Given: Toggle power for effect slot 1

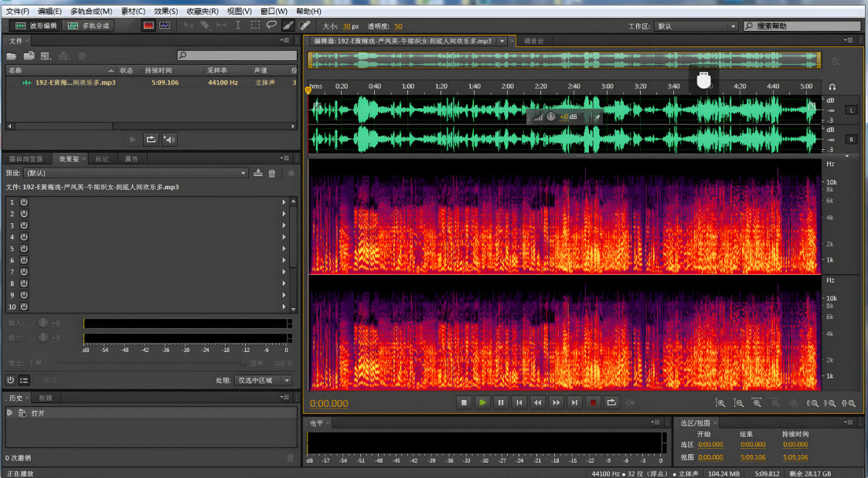Looking at the screenshot, I should pos(25,202).
